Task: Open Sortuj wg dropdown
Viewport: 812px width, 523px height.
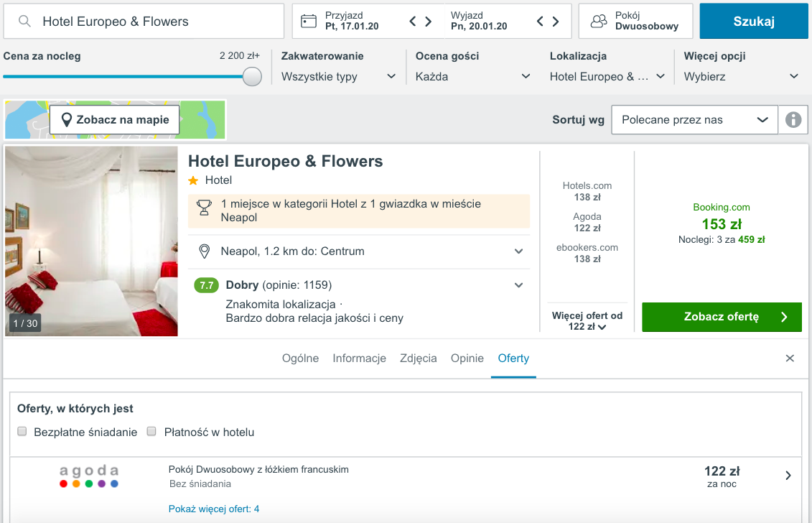Action: (x=694, y=120)
